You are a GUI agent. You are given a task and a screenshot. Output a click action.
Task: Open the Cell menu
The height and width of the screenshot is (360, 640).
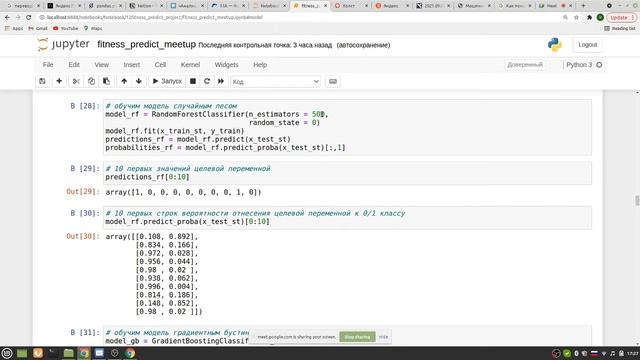[160, 64]
